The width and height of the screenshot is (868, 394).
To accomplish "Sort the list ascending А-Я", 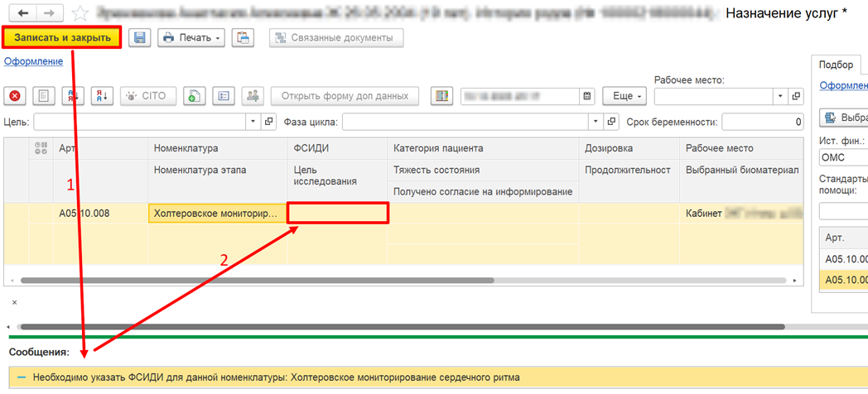I will (74, 96).
